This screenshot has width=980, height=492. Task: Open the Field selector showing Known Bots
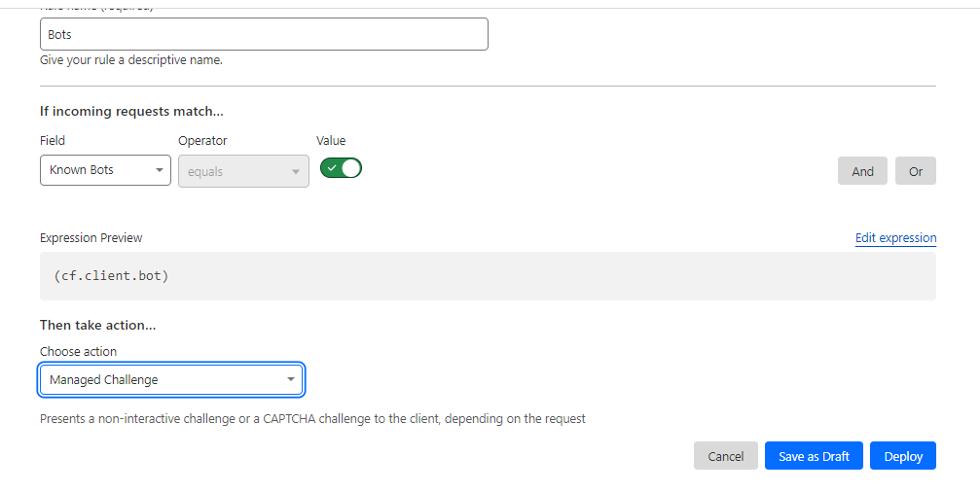(106, 170)
